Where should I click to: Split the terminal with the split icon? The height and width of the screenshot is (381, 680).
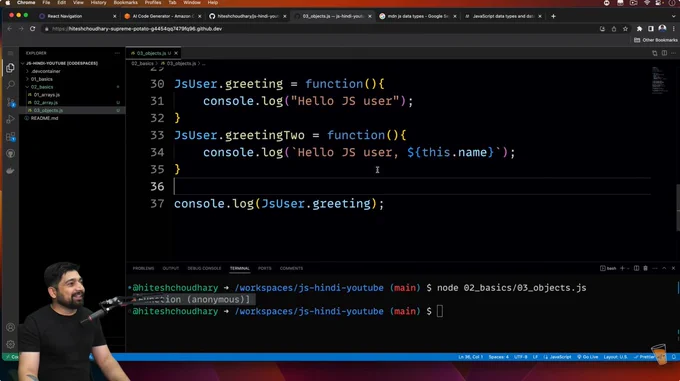point(636,268)
